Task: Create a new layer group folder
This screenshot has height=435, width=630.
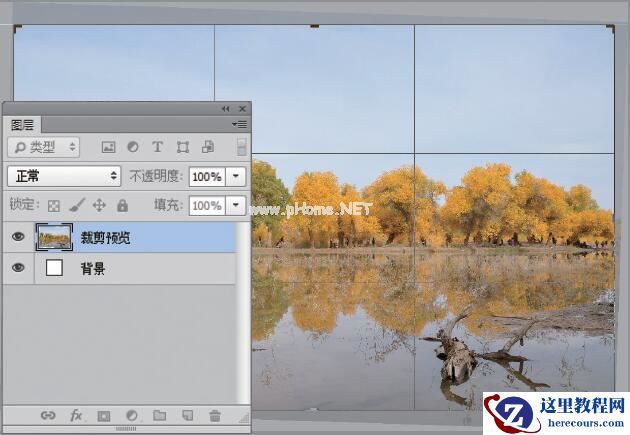Action: click(x=160, y=415)
